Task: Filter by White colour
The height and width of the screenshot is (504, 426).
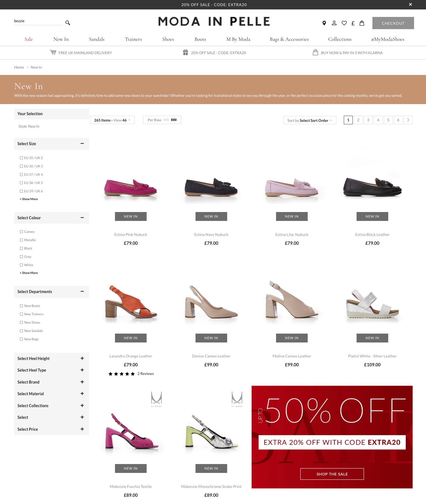Action: [x=21, y=265]
